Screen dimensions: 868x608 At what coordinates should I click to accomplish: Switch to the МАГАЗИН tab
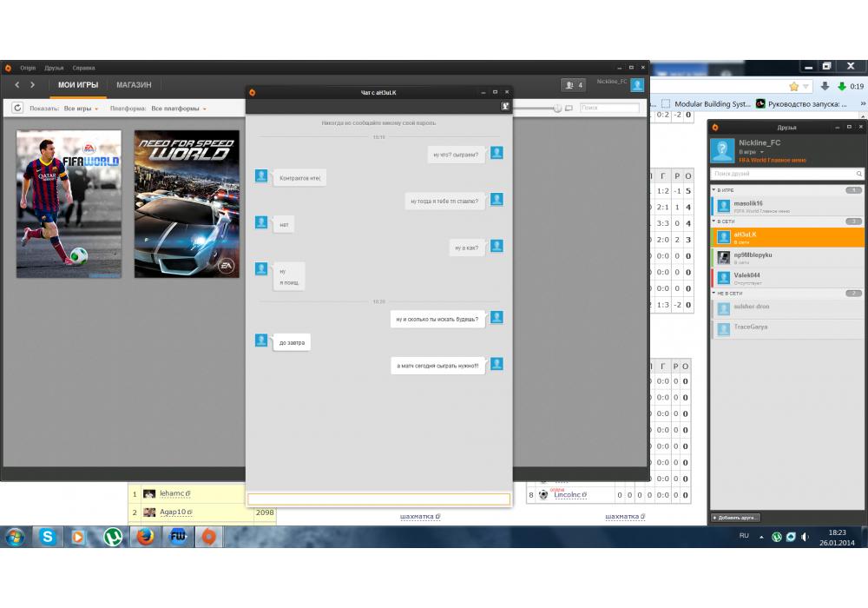pyautogui.click(x=134, y=85)
